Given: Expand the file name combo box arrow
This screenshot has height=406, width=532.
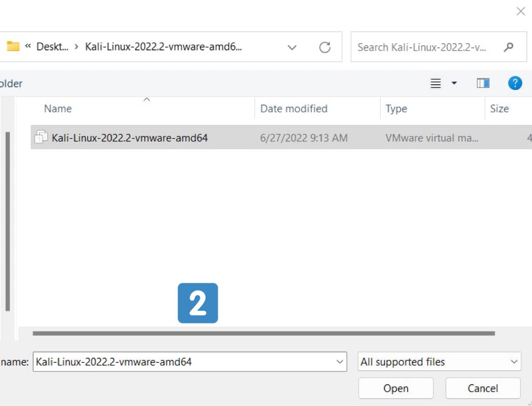Looking at the screenshot, I should [x=339, y=361].
